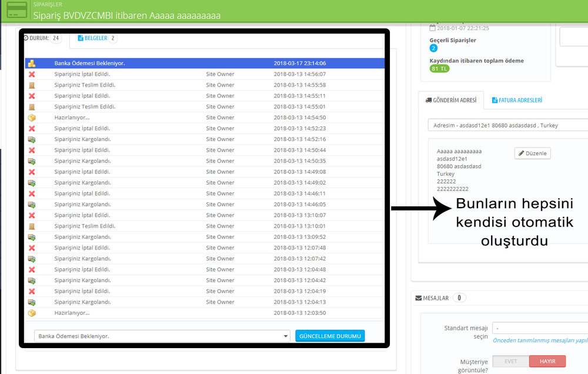Set Müşteriye görüntüle to EVET

[x=510, y=362]
